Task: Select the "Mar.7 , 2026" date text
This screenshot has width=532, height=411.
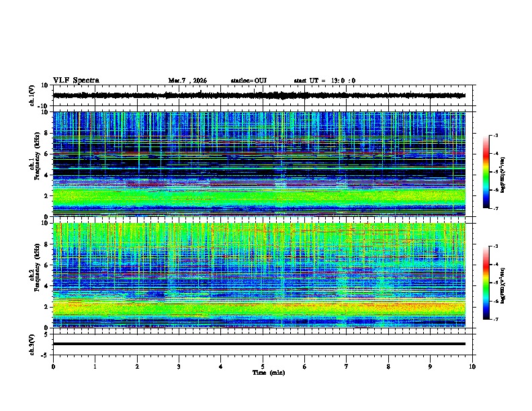Action: [x=187, y=81]
